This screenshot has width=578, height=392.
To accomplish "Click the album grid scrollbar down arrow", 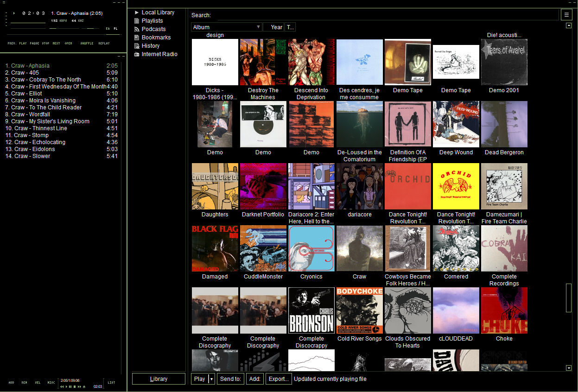I will [x=569, y=368].
